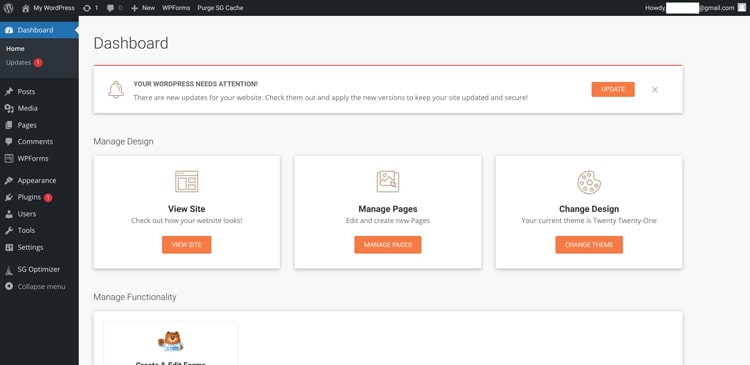Click the MANAGE PAGES button
The width and height of the screenshot is (750, 365).
pyautogui.click(x=388, y=244)
